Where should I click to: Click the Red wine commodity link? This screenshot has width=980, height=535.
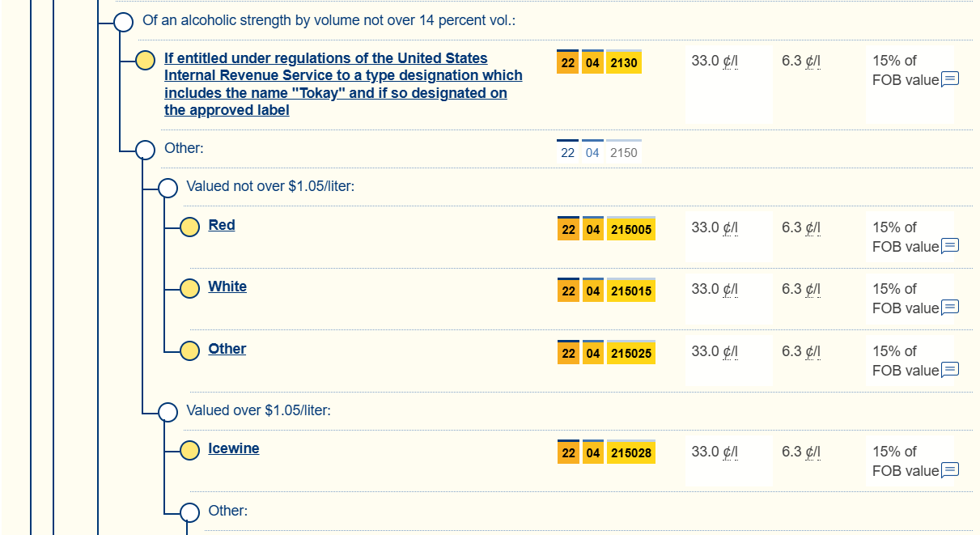click(221, 225)
